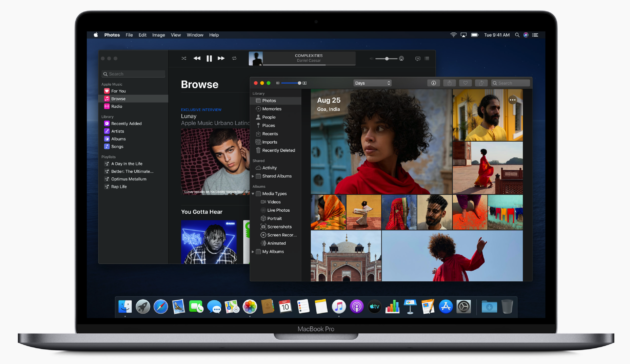Viewport: 630px width, 364px height.
Task: Click more options on yellow-shirt man photo
Action: coord(512,100)
